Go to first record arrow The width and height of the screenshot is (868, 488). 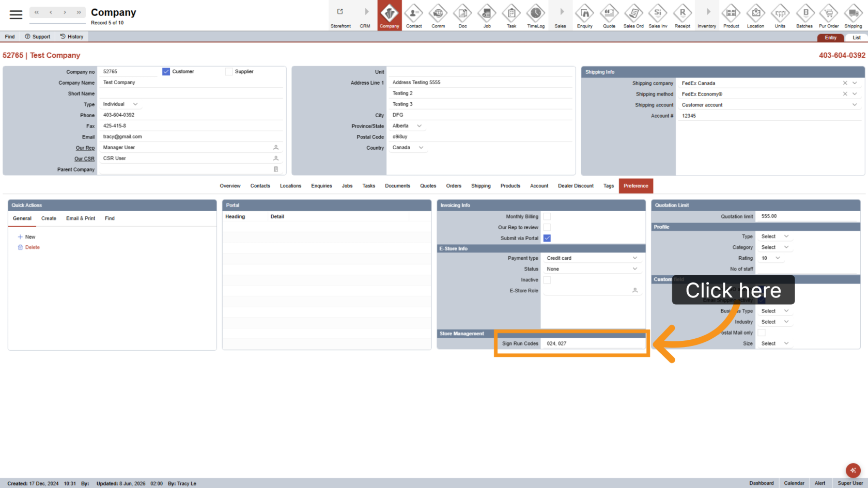(37, 12)
